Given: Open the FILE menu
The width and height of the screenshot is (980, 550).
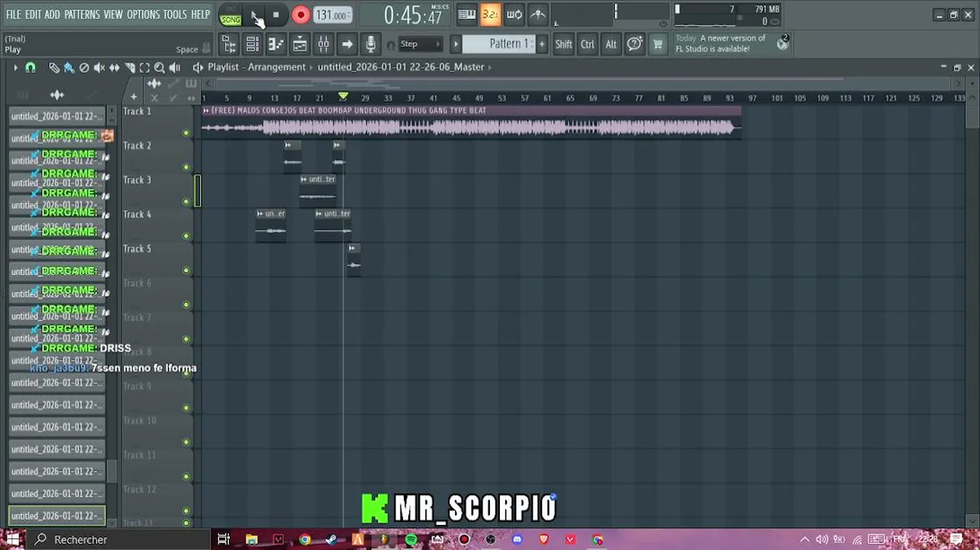Looking at the screenshot, I should (x=14, y=15).
